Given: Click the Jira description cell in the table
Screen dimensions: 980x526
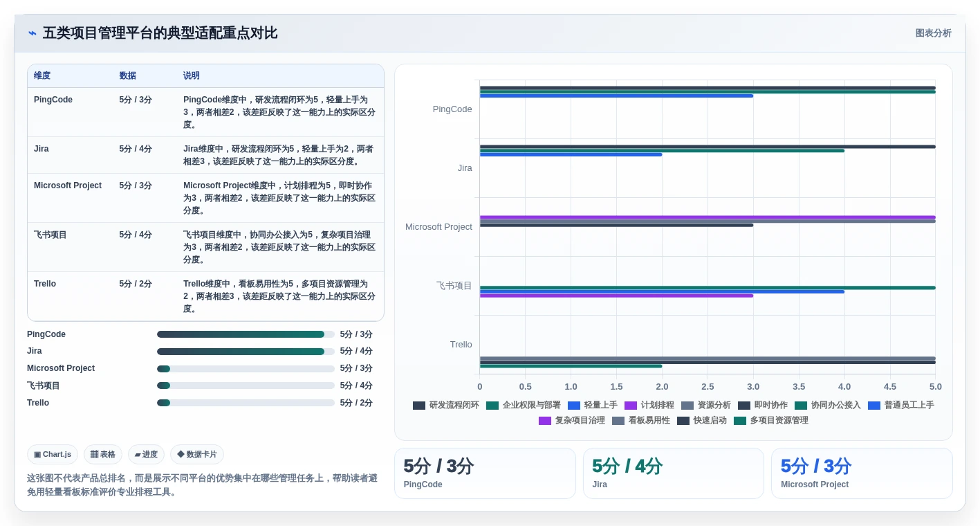Looking at the screenshot, I should [x=279, y=155].
